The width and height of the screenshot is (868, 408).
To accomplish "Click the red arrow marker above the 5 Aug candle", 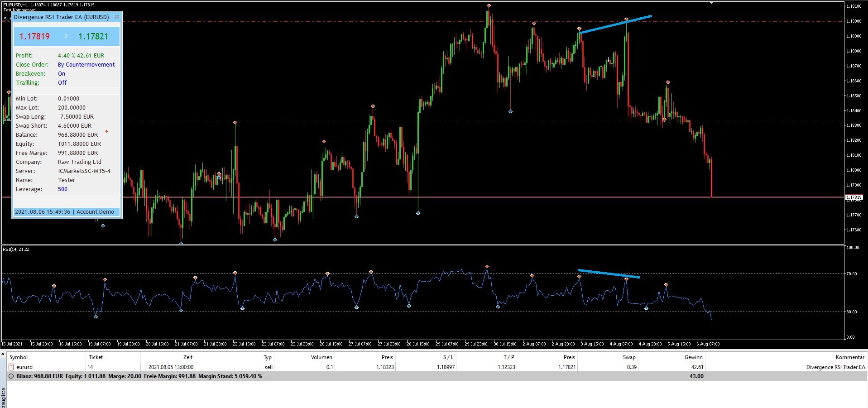I will [668, 82].
